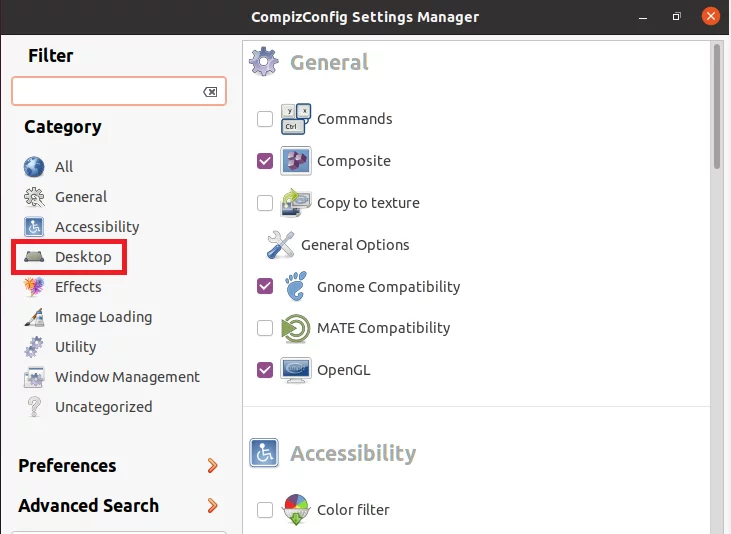731x534 pixels.
Task: Click the Copy to texture icon
Action: pyautogui.click(x=296, y=203)
